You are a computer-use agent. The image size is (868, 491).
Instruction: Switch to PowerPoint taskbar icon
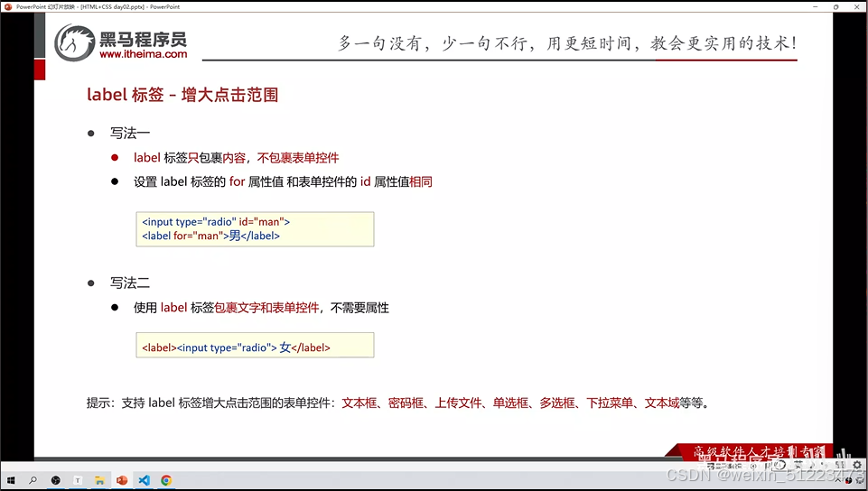pyautogui.click(x=122, y=480)
